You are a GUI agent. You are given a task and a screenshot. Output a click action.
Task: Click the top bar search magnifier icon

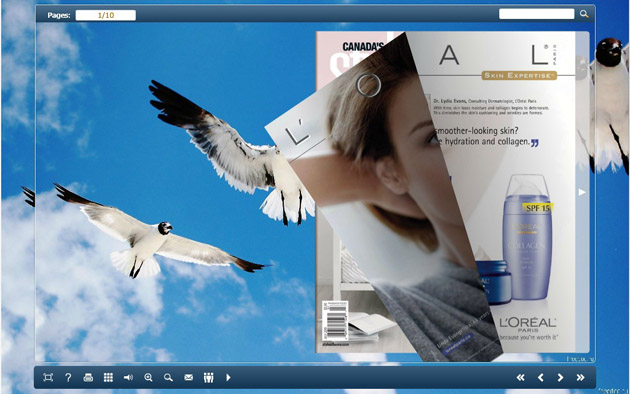pyautogui.click(x=584, y=14)
